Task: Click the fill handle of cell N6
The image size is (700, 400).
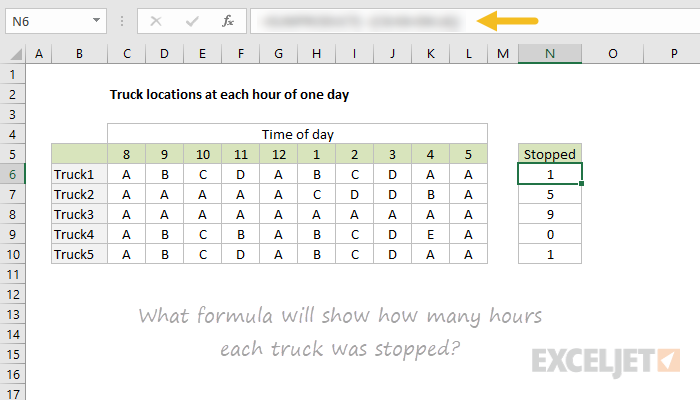Action: pos(581,183)
